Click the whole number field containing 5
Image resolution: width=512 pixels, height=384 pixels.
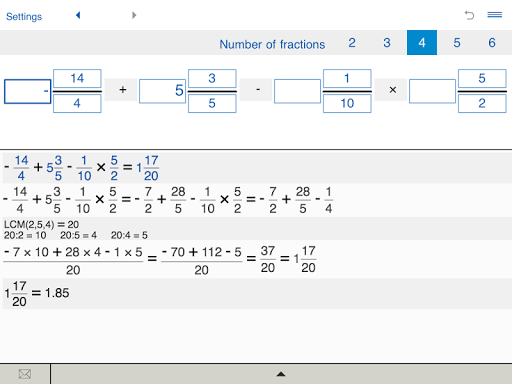[x=162, y=91]
